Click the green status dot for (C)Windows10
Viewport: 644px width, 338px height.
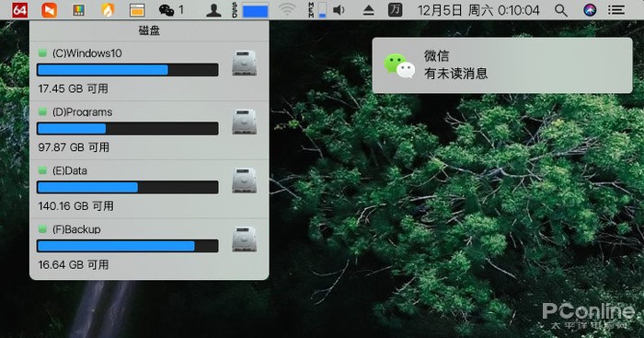[x=42, y=52]
